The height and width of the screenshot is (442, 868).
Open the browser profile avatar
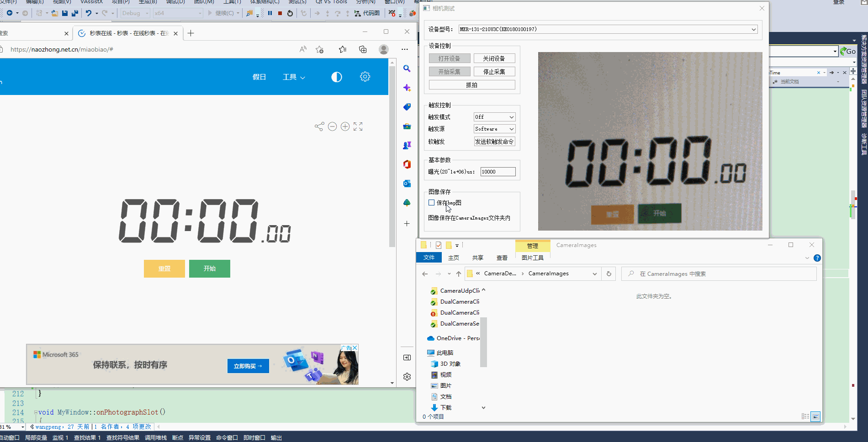pyautogui.click(x=384, y=49)
